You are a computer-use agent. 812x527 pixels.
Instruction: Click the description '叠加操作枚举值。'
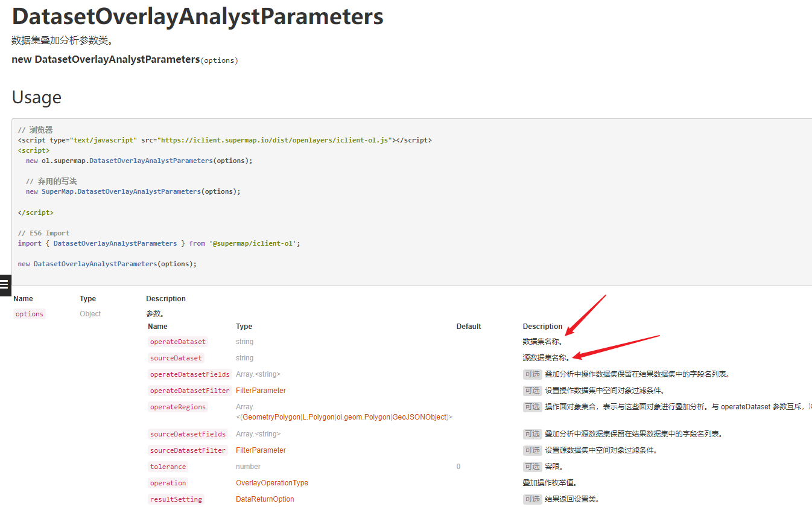[551, 483]
